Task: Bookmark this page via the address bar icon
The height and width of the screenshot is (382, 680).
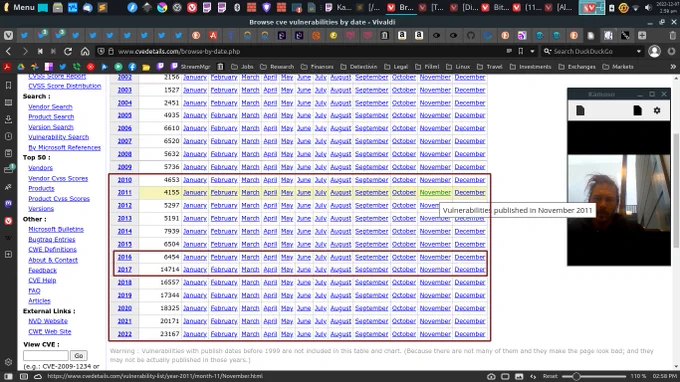Action: pyautogui.click(x=521, y=51)
